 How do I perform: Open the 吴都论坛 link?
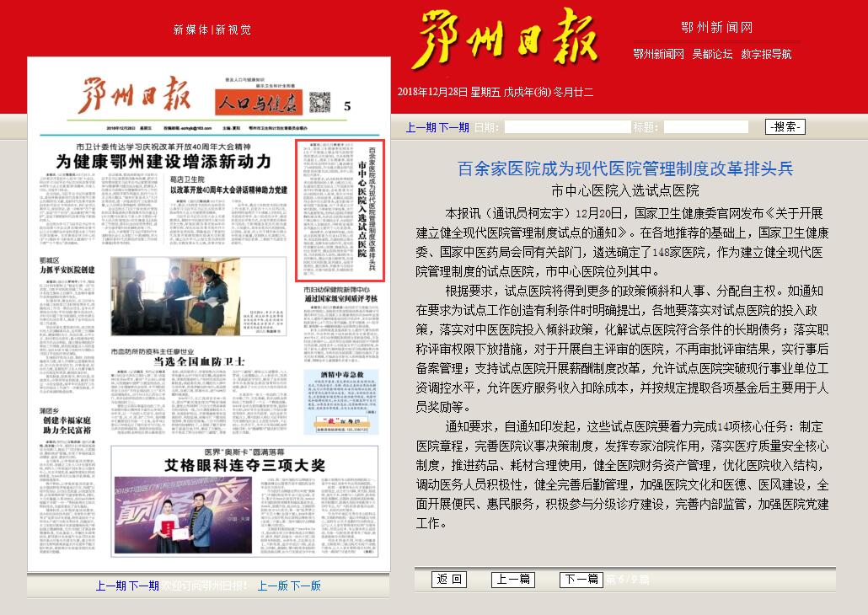tap(712, 54)
